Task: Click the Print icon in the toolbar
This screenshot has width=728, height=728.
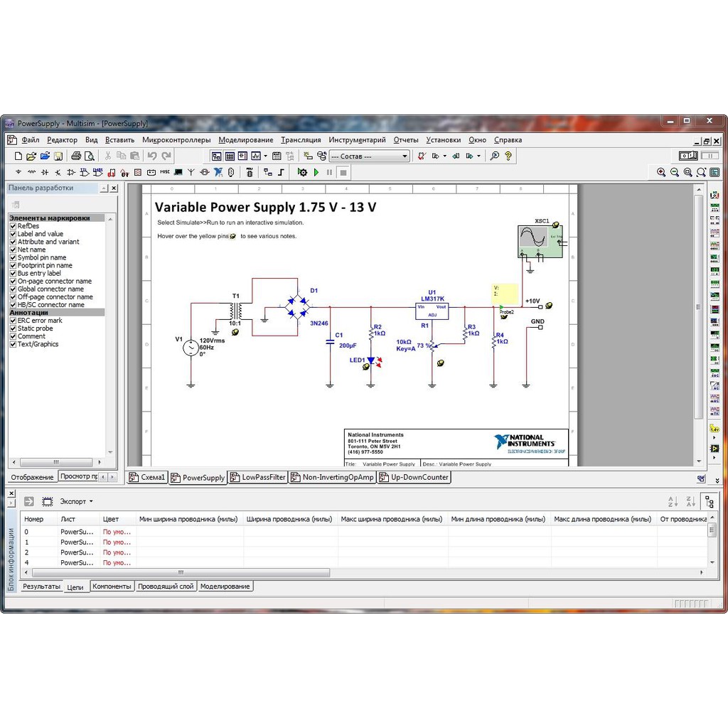Action: click(x=76, y=156)
